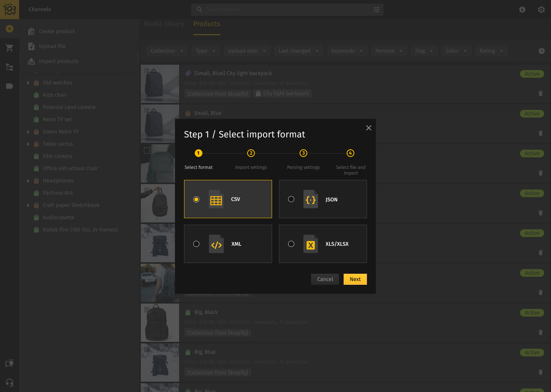The width and height of the screenshot is (551, 392).
Task: Click the Upload file icon in sidebar
Action: pyautogui.click(x=31, y=46)
